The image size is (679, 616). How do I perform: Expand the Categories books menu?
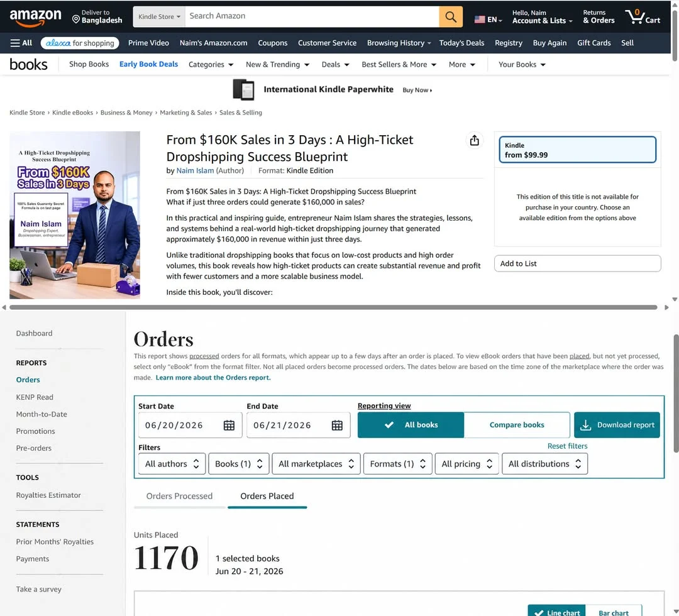tap(211, 65)
